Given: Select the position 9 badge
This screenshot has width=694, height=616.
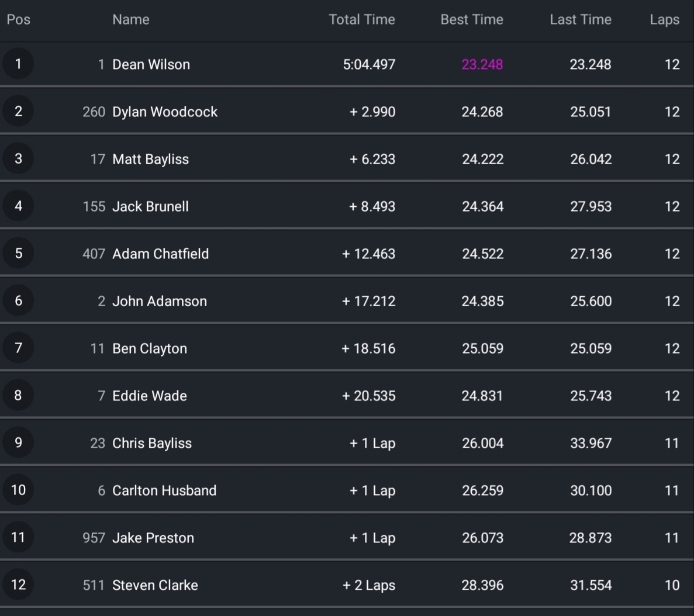Looking at the screenshot, I should click(x=18, y=442).
